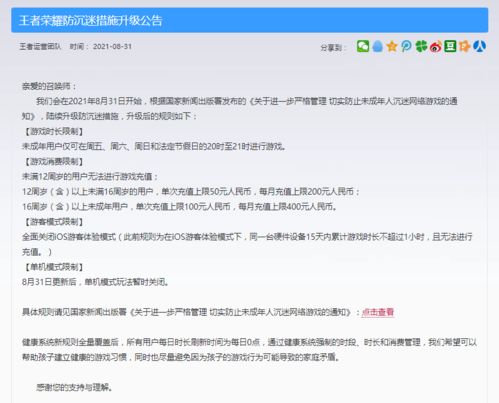
Task: Share to Douban with the green 豆 icon
Action: [450, 46]
